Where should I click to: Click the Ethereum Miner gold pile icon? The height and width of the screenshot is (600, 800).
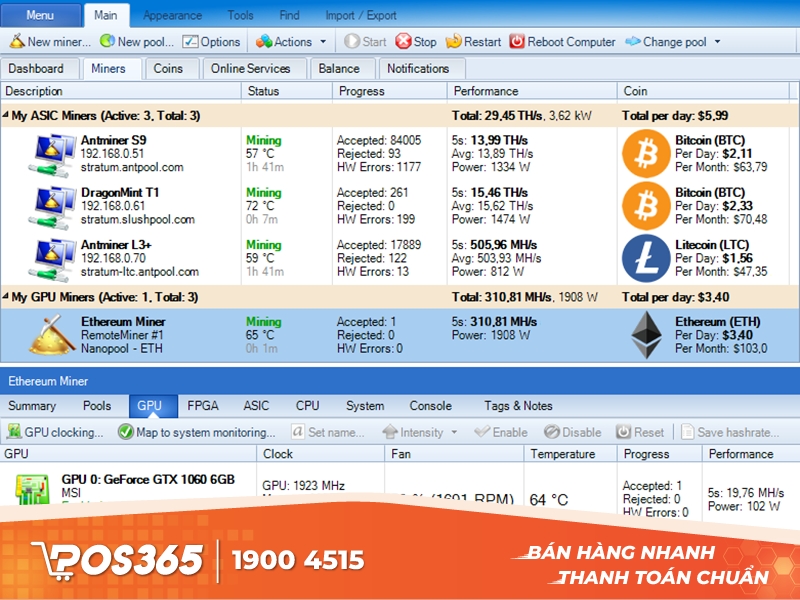point(52,335)
